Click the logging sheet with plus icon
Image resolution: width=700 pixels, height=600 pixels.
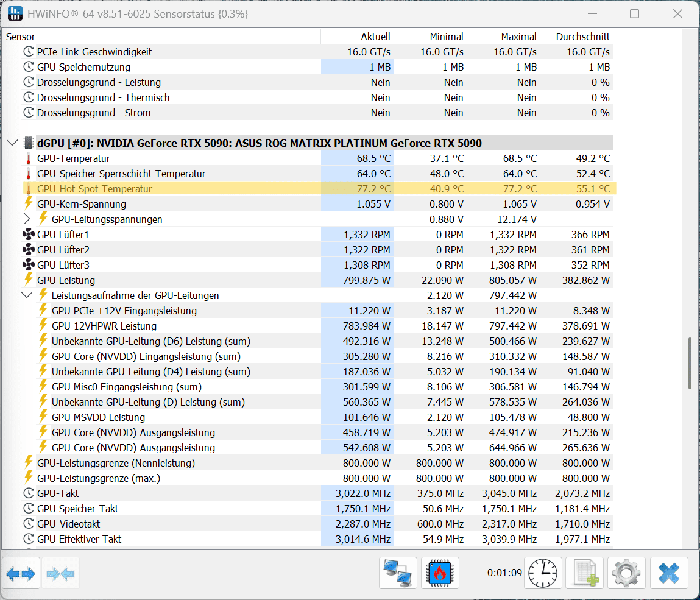coord(584,573)
